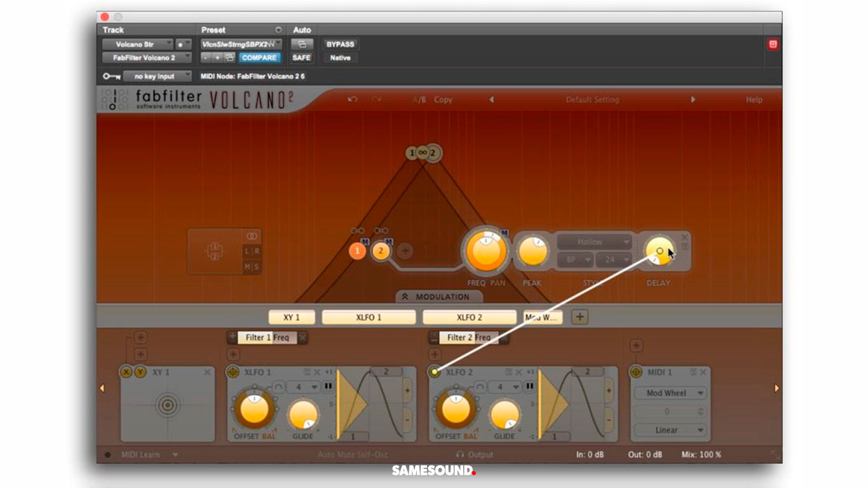Viewport: 868px width, 488px height.
Task: Click the Output headphone button
Action: pos(475,455)
